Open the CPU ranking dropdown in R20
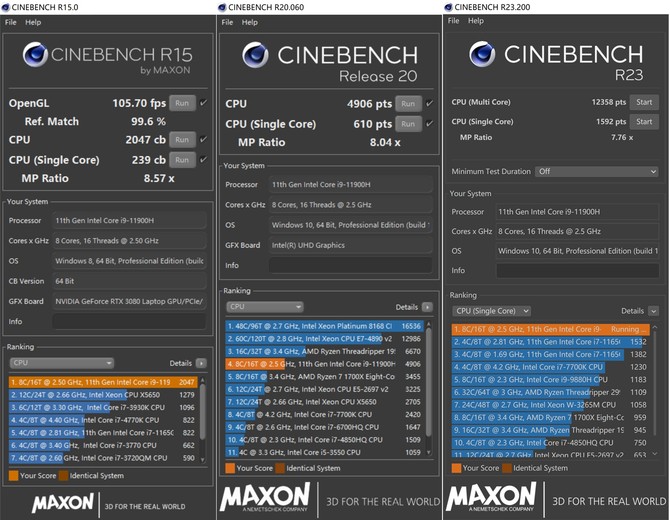This screenshot has height=520, width=670. point(264,306)
